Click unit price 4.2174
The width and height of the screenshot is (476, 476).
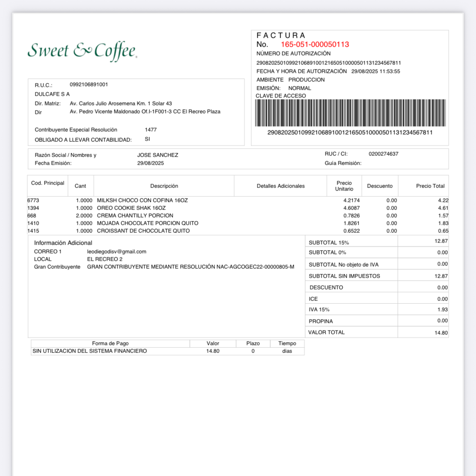pyautogui.click(x=352, y=201)
